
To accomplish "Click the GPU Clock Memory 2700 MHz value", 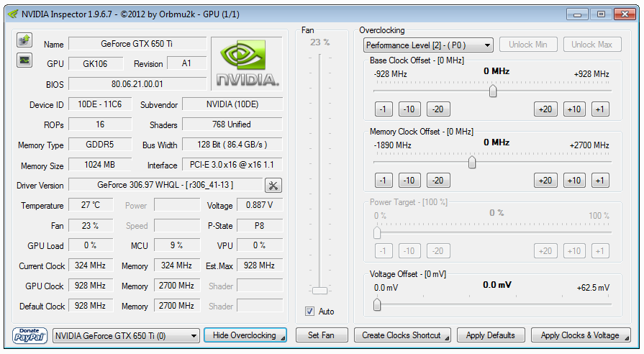I will coord(176,286).
